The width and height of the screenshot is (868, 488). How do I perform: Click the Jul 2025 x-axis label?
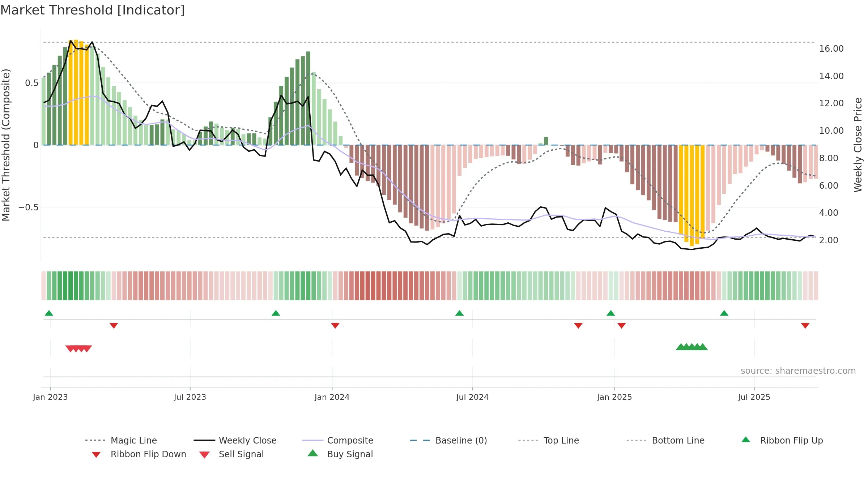point(754,397)
